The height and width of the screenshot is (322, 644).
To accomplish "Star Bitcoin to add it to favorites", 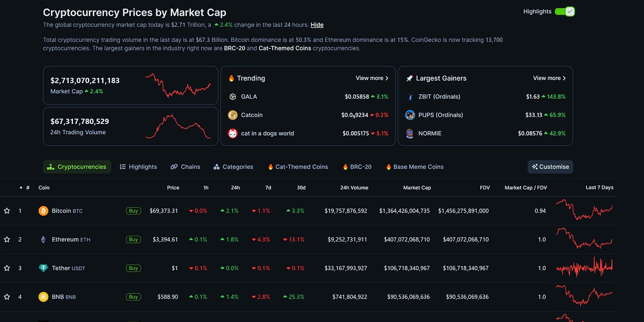I will click(x=8, y=211).
